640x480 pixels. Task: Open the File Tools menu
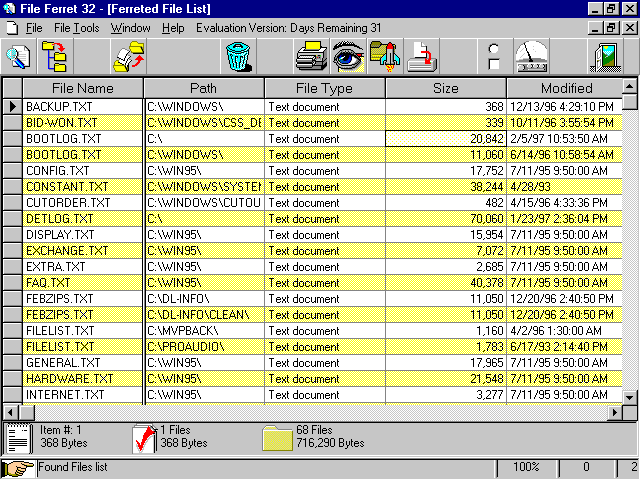[76, 28]
